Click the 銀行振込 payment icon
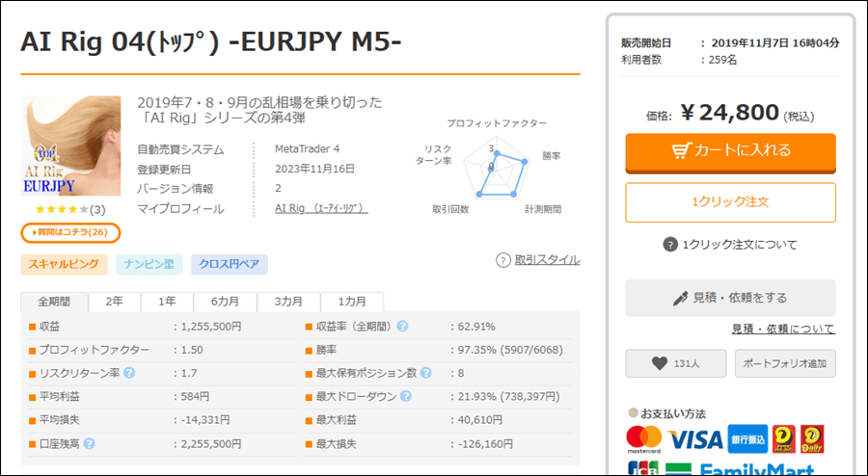Screen dimensions: 868x476 click(x=747, y=439)
